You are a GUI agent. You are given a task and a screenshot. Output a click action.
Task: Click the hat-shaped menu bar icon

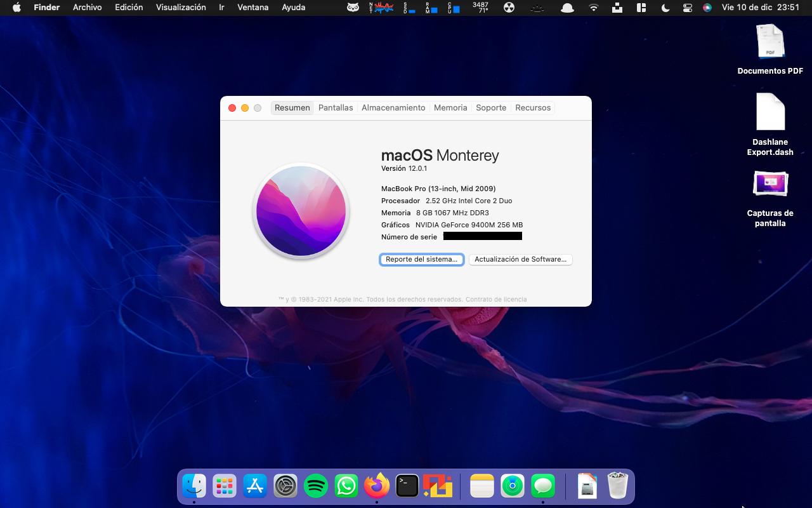pos(568,8)
